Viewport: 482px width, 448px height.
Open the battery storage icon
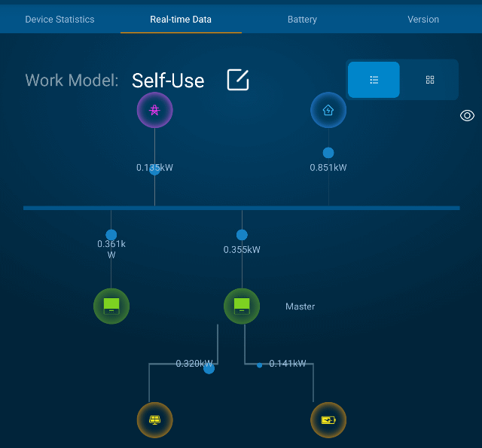coord(328,420)
